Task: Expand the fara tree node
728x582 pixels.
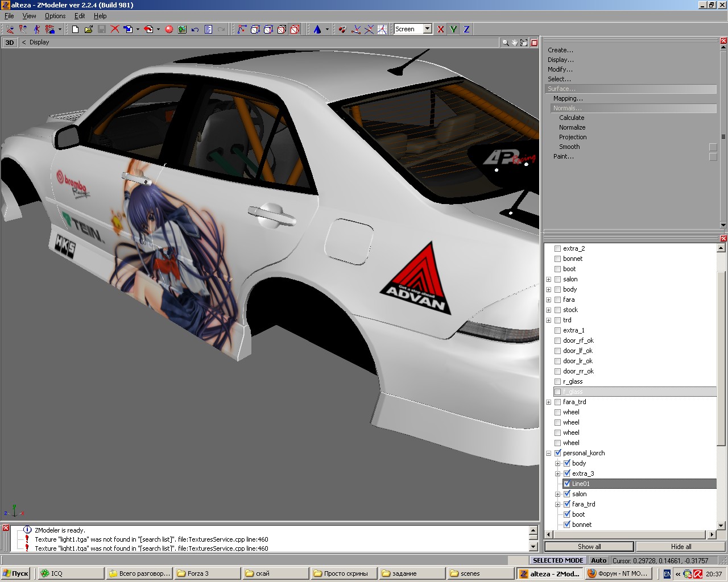Action: point(548,300)
